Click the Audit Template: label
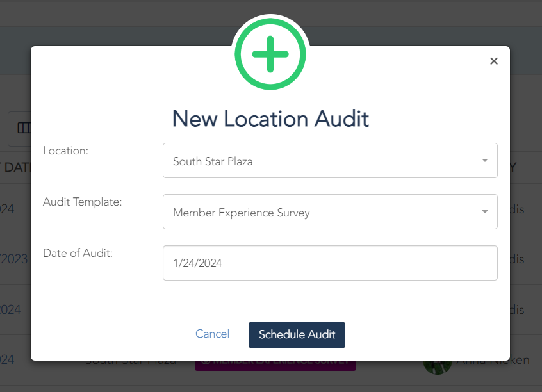Image resolution: width=542 pixels, height=392 pixels. coord(82,202)
